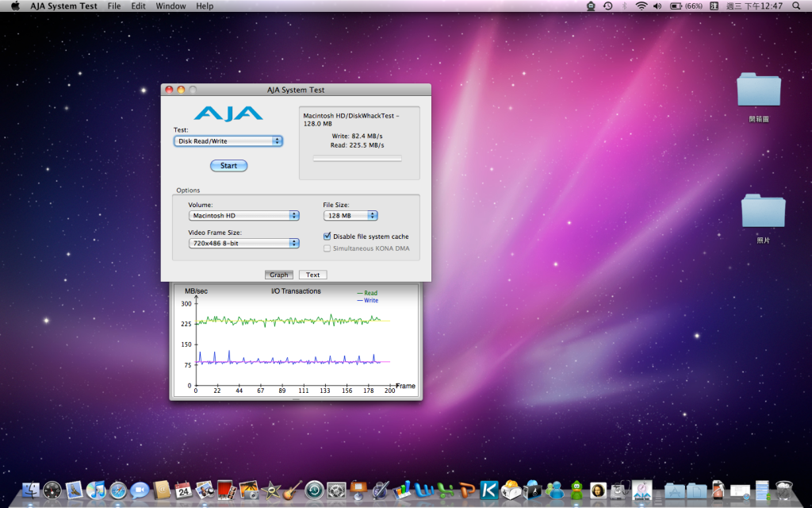Open Address Book in dock
812x508 pixels.
pyautogui.click(x=162, y=489)
